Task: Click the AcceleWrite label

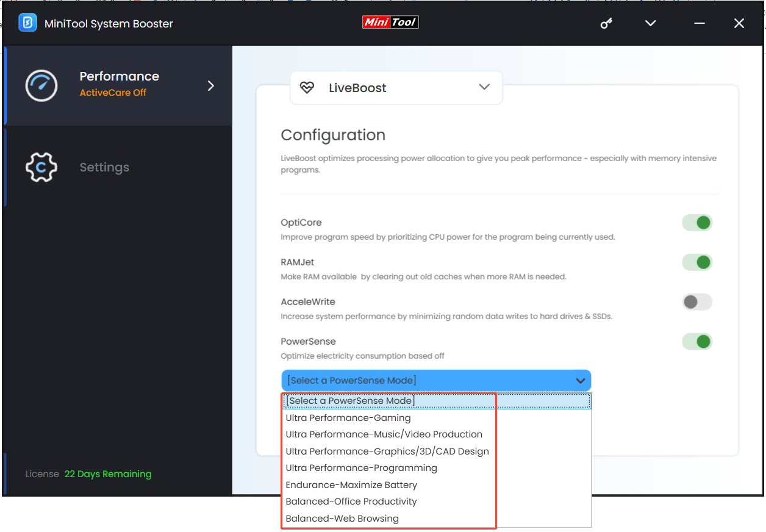Action: (x=308, y=302)
